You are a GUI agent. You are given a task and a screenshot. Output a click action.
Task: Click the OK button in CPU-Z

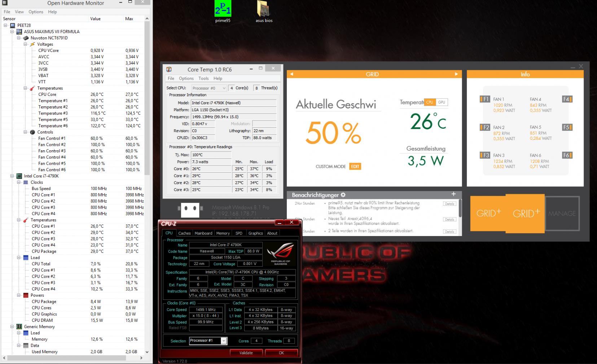[x=281, y=353]
